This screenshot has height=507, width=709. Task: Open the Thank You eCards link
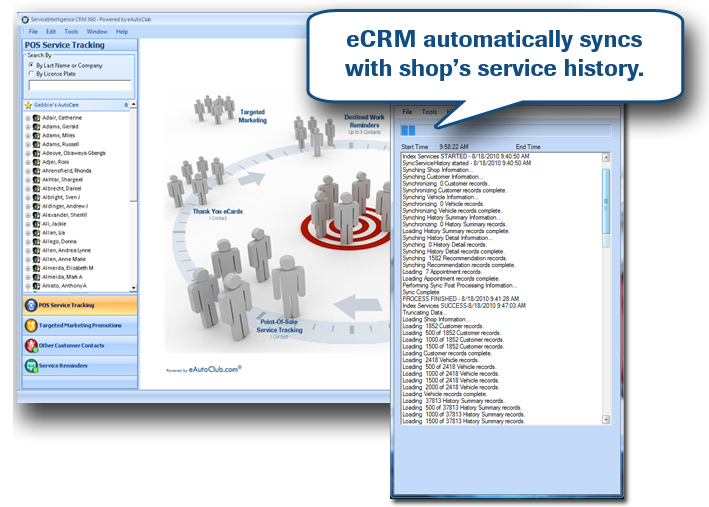pyautogui.click(x=217, y=211)
